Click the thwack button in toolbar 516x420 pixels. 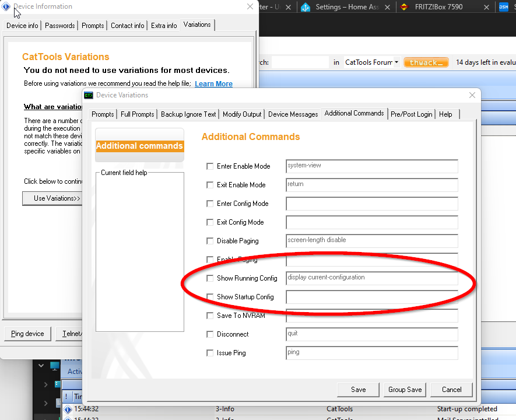click(x=426, y=62)
